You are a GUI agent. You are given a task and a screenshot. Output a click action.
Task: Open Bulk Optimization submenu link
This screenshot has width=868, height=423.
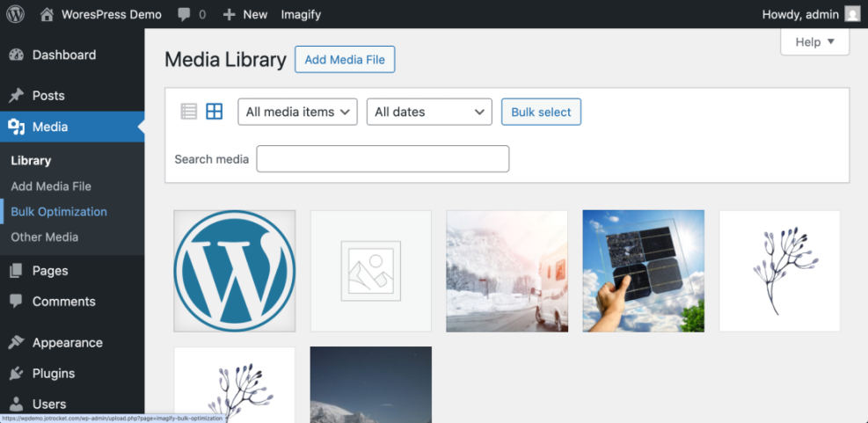tap(59, 212)
